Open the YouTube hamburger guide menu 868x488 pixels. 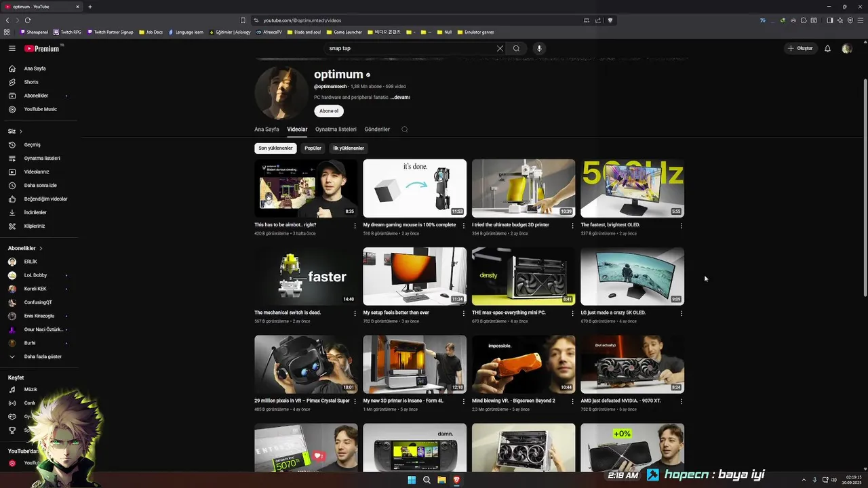(12, 48)
